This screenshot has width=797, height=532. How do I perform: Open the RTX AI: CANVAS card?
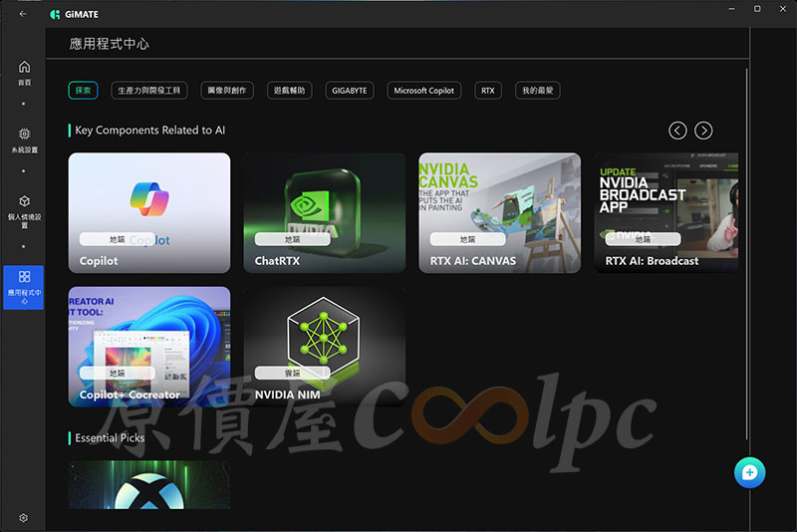point(500,213)
